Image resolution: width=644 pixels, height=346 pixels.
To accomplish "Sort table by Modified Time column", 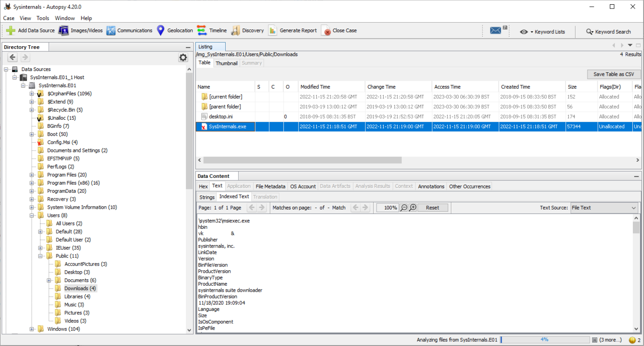I will pyautogui.click(x=331, y=87).
